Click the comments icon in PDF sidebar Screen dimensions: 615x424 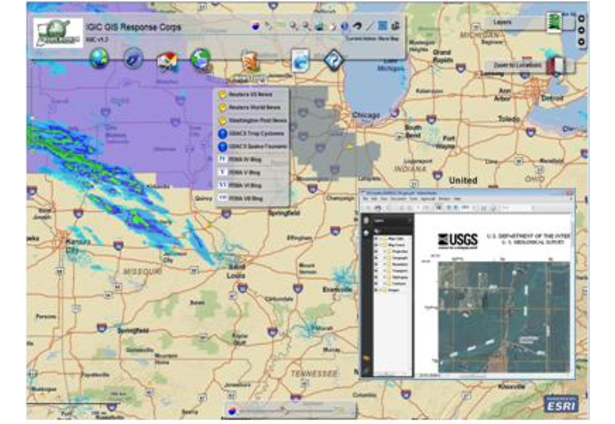coord(366,358)
